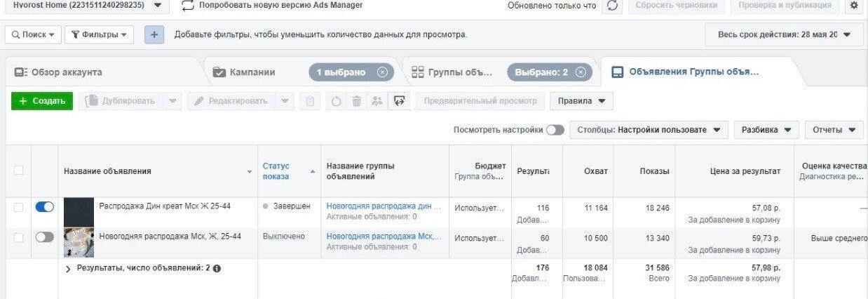Click the undo revert arrow icon
Viewport: 868px width, 299px height.
pos(337,101)
